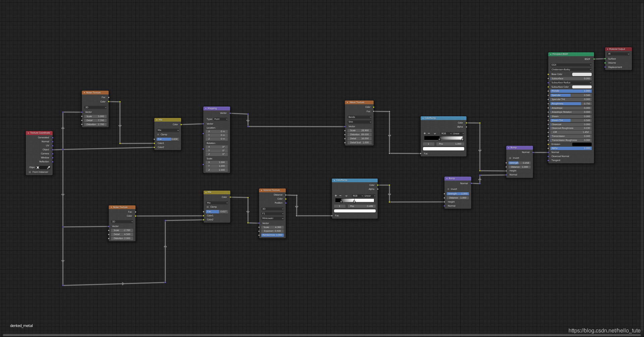Toggle Clamp on the upper Mix node

(x=158, y=135)
